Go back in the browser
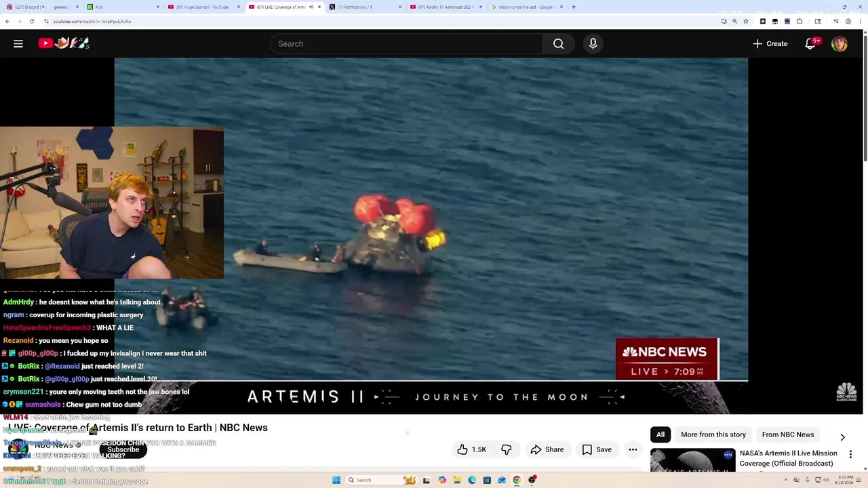Viewport: 868px width, 488px height. tap(7, 21)
